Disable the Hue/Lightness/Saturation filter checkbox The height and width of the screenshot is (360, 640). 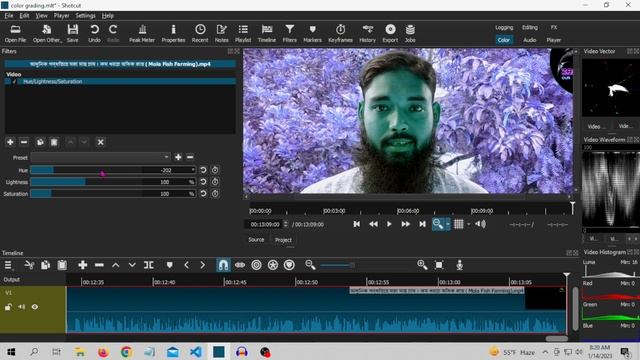tap(14, 82)
